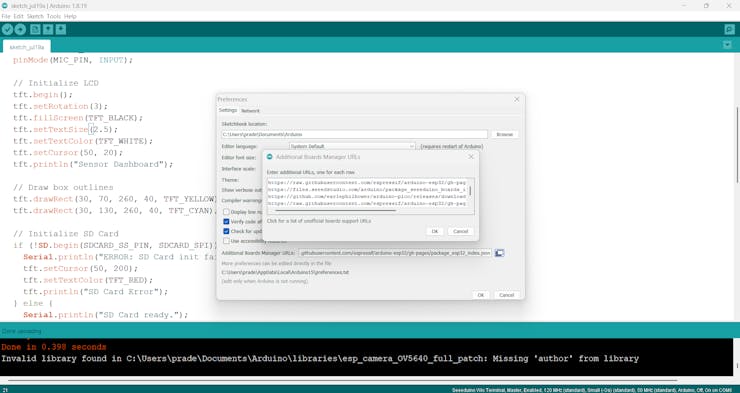Uncheck the Check for updates checkbox
This screenshot has height=393, width=740.
pos(226,231)
